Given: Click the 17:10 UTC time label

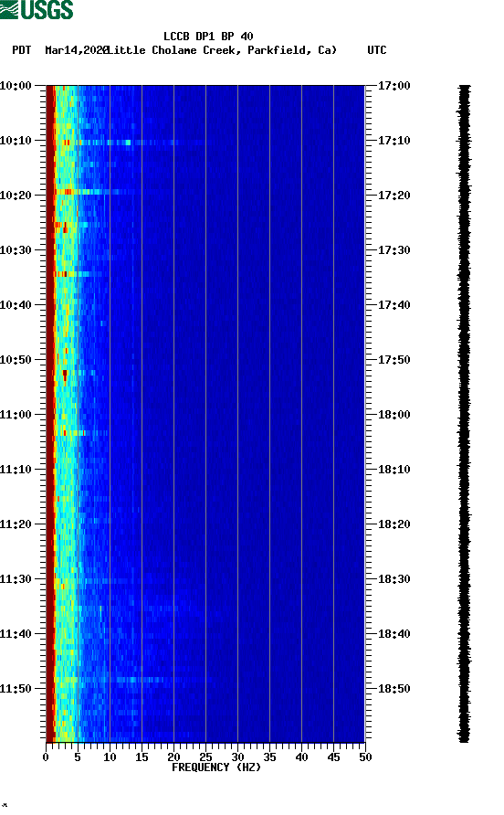Looking at the screenshot, I should tap(394, 141).
